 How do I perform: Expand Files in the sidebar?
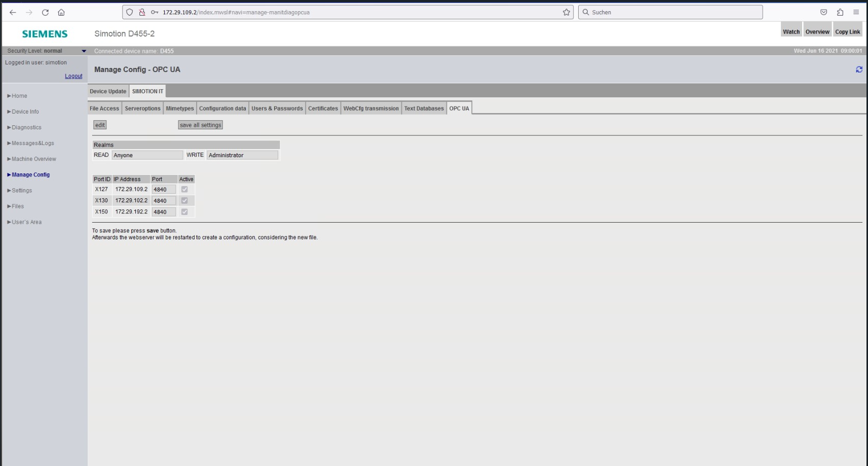(15, 206)
